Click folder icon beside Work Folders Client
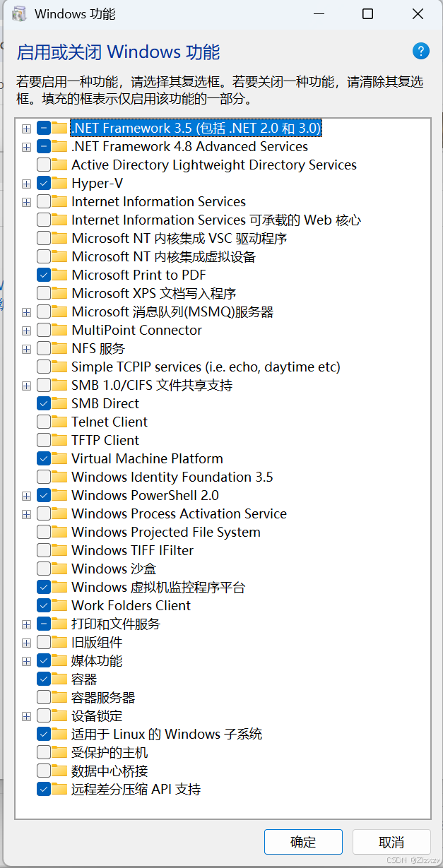This screenshot has width=443, height=868. [x=60, y=605]
